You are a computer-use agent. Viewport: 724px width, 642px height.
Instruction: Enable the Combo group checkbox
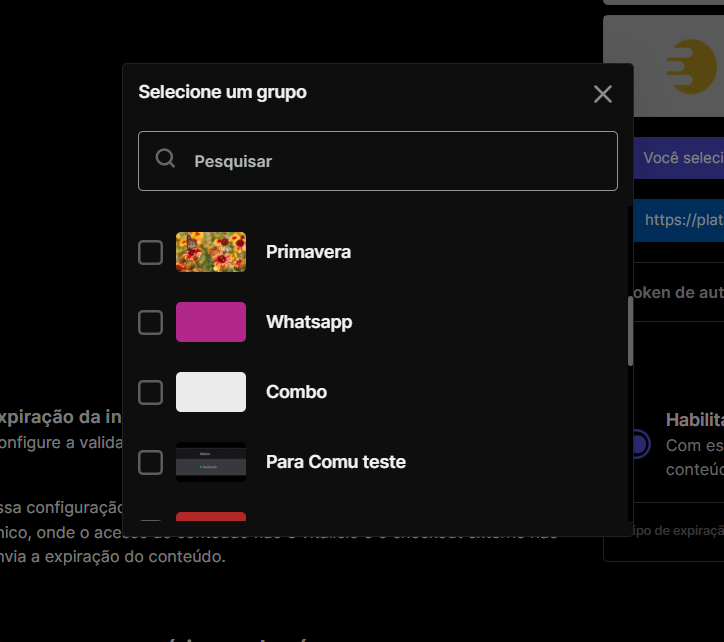coord(150,392)
